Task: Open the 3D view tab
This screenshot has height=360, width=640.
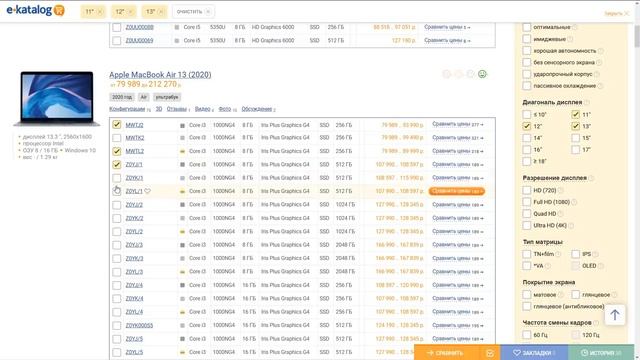Action: [x=159, y=109]
